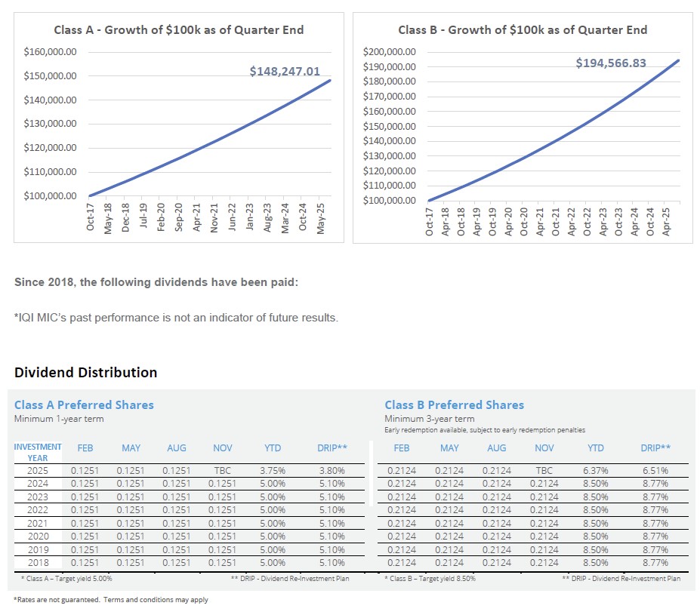Open the Class A Preferred Shares heading
700x615 pixels.
[x=84, y=405]
